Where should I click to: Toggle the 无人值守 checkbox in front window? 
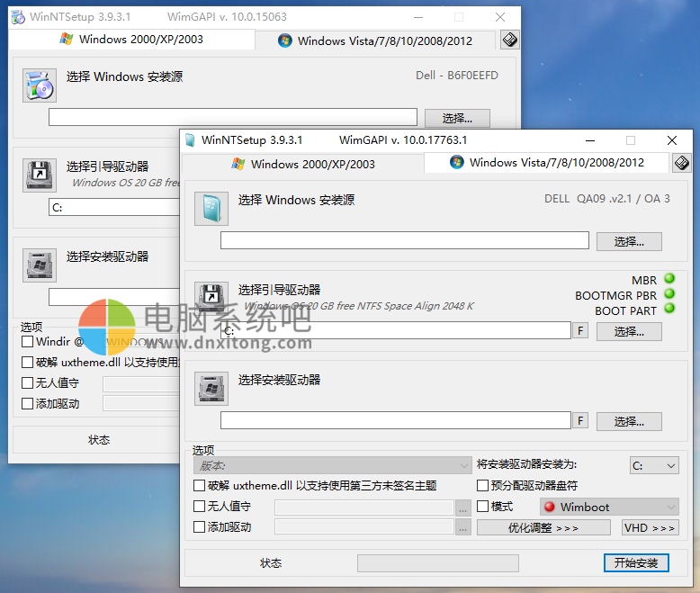(x=199, y=506)
